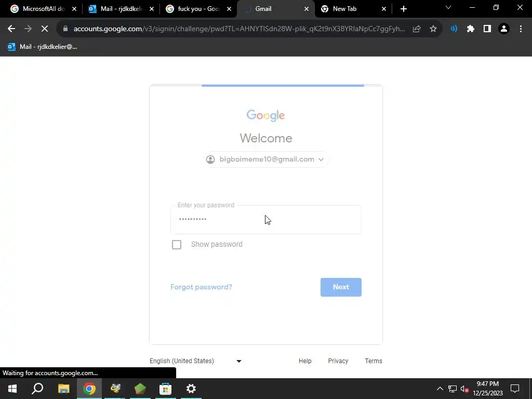Open File Explorer from the taskbar

point(63,389)
